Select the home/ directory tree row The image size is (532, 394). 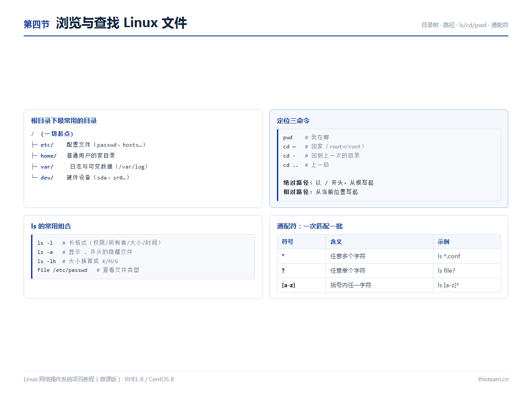coord(73,155)
